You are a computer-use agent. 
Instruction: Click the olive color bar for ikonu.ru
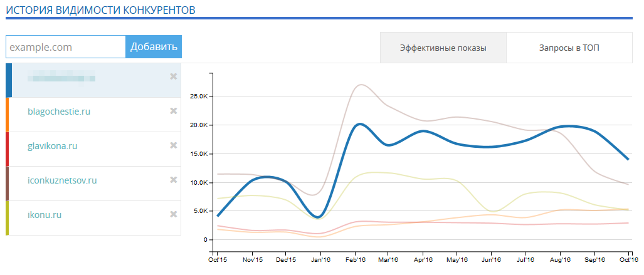point(8,218)
